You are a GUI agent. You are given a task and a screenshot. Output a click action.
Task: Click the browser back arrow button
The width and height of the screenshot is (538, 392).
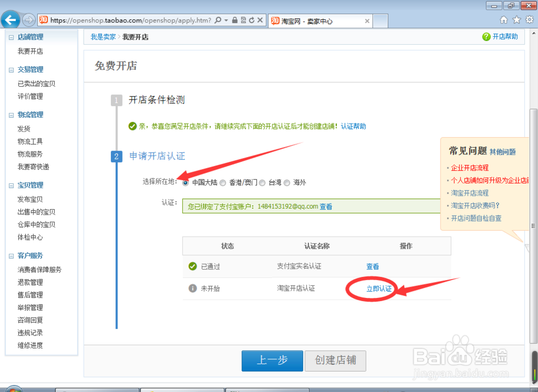point(11,20)
